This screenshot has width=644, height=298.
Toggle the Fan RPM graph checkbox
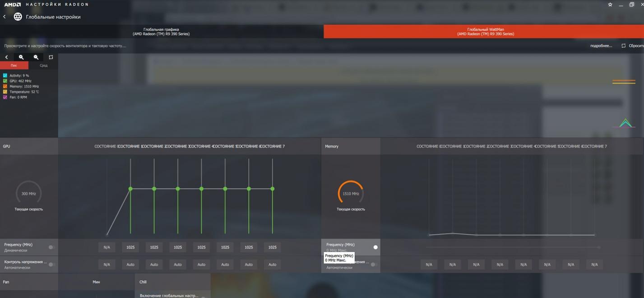tap(5, 97)
